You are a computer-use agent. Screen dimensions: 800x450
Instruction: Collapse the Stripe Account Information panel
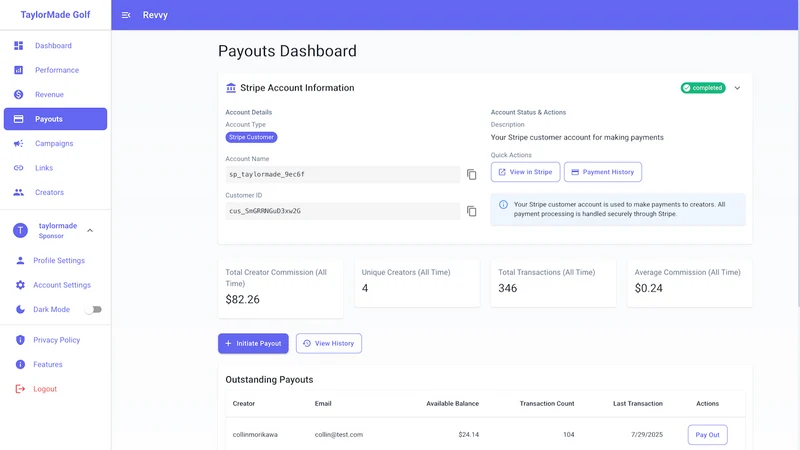737,88
